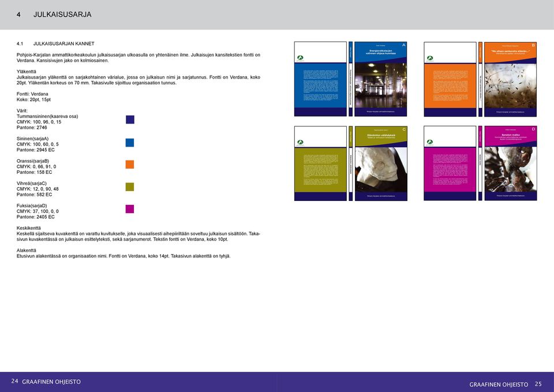
Task: Select the blue series A back cover
Action: (320, 79)
